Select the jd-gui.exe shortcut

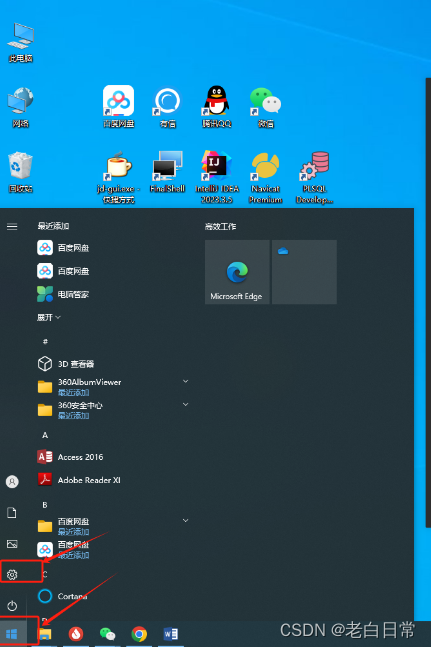tap(118, 177)
